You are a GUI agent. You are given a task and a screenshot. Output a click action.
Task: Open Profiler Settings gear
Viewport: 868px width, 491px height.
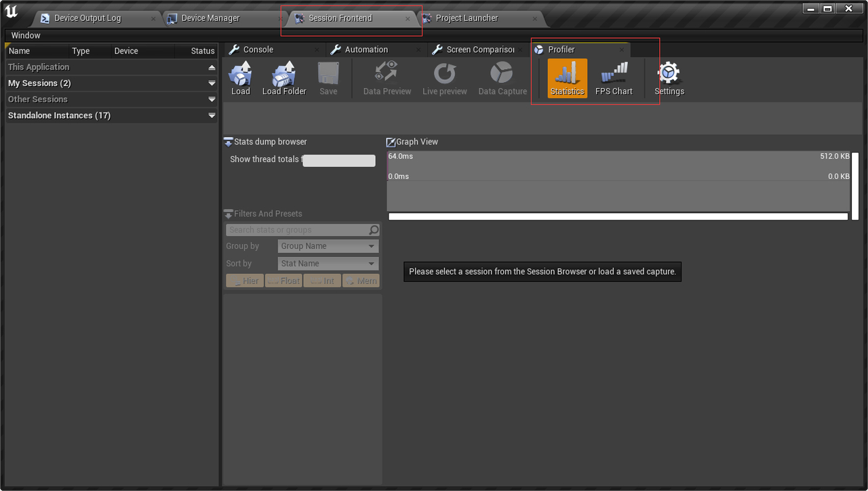pyautogui.click(x=669, y=79)
